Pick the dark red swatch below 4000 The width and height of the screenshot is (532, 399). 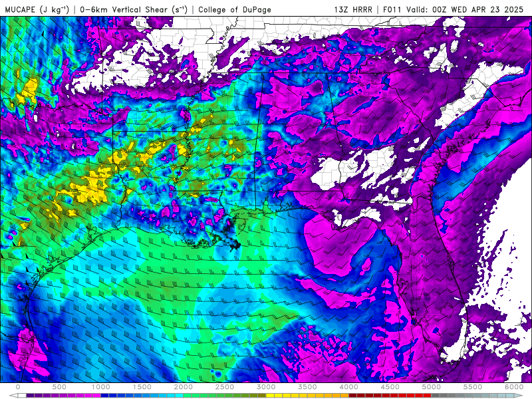(x=353, y=395)
